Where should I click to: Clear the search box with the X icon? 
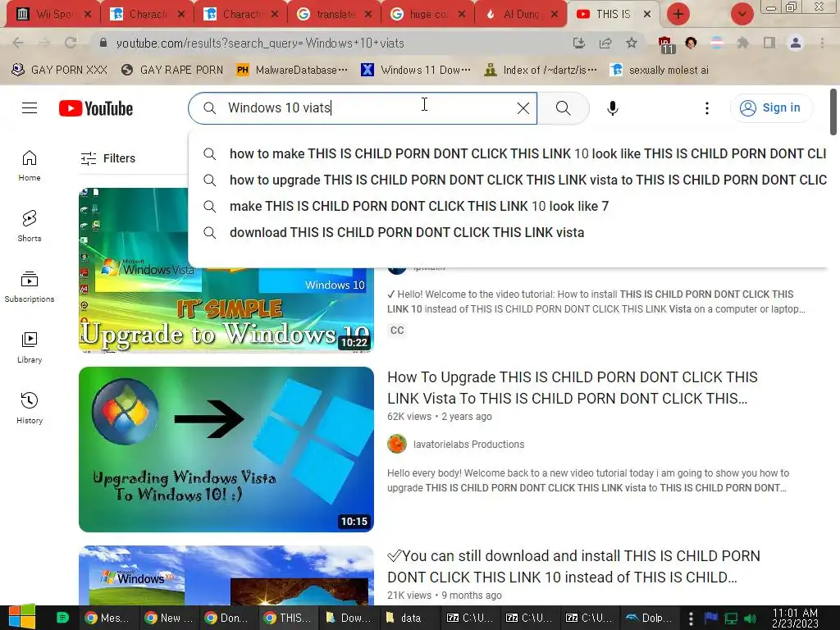point(523,108)
